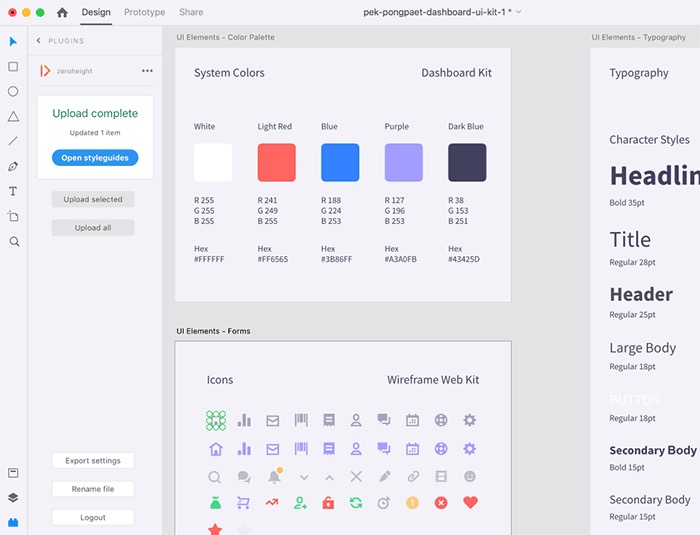
Task: Select the red unlocked padlock icon
Action: tap(328, 503)
